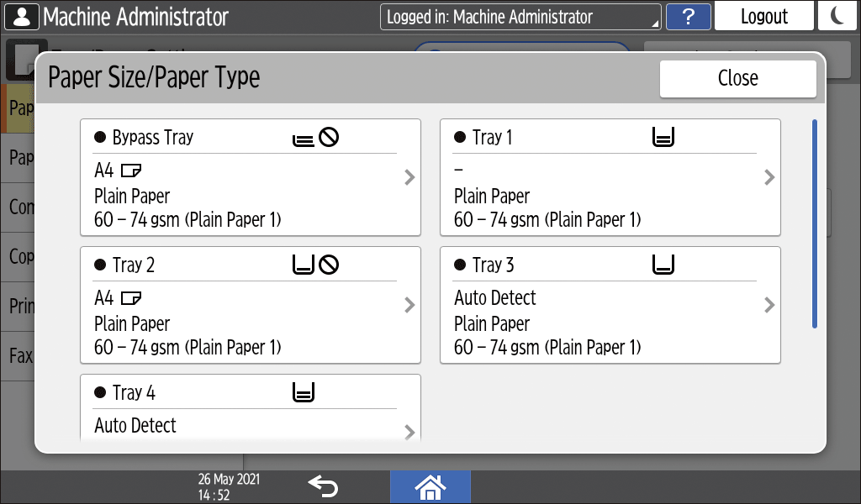The height and width of the screenshot is (504, 861).
Task: Click the Machine Administrator user icon
Action: (x=21, y=17)
